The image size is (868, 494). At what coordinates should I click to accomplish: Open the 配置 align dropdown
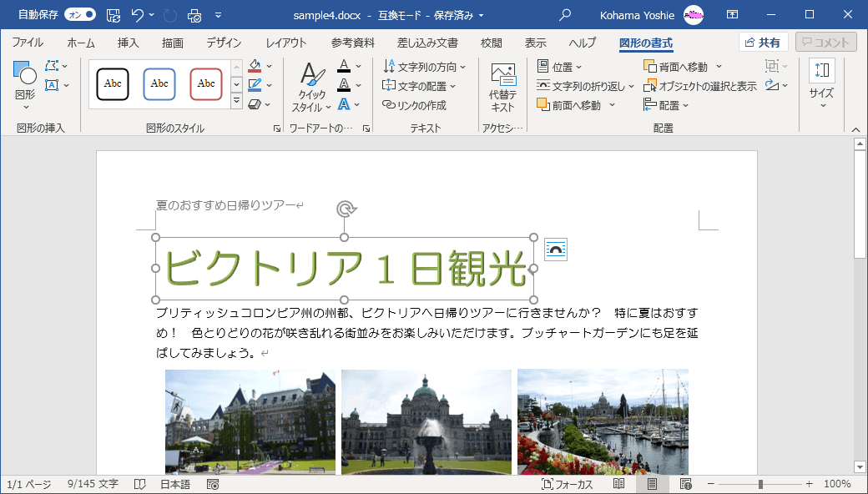pos(667,105)
